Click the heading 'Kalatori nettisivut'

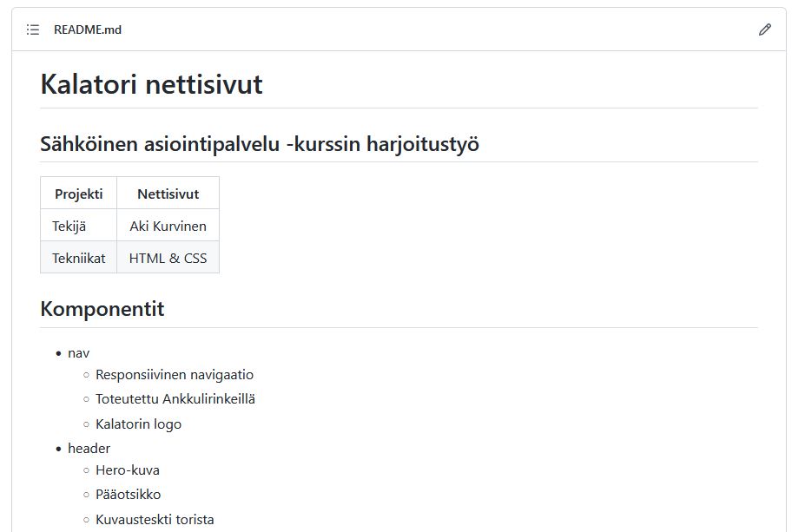click(x=150, y=85)
